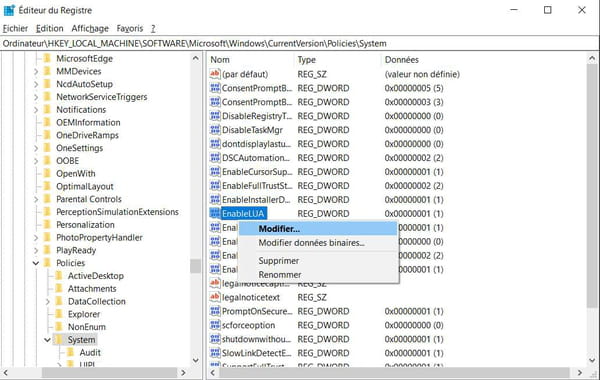
Task: Expand the DataCollection key
Action: click(47, 302)
